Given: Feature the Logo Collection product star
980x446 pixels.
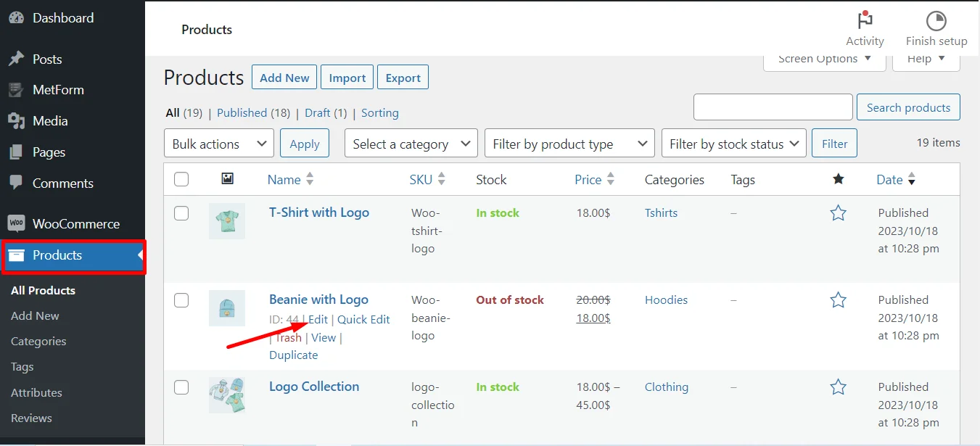Looking at the screenshot, I should coord(839,387).
